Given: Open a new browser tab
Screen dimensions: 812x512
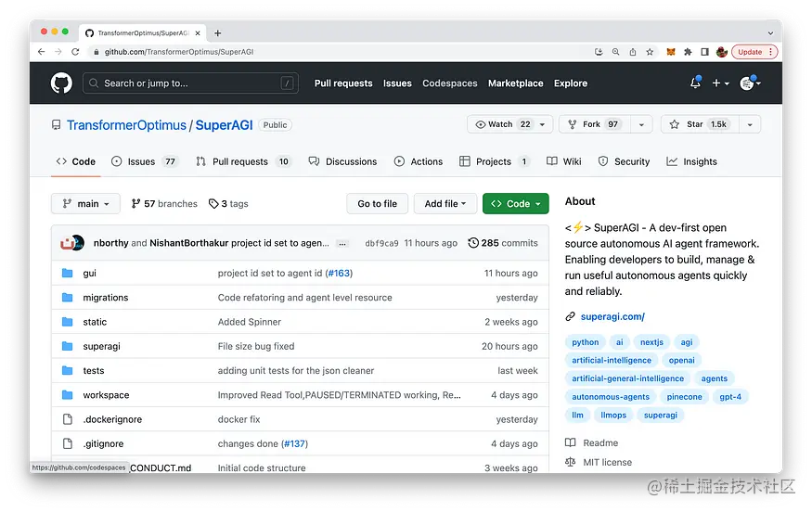Looking at the screenshot, I should [x=217, y=33].
